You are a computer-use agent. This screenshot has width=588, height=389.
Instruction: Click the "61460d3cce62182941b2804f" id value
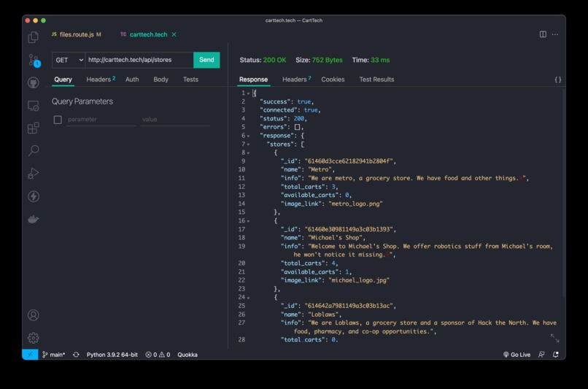[x=349, y=161]
